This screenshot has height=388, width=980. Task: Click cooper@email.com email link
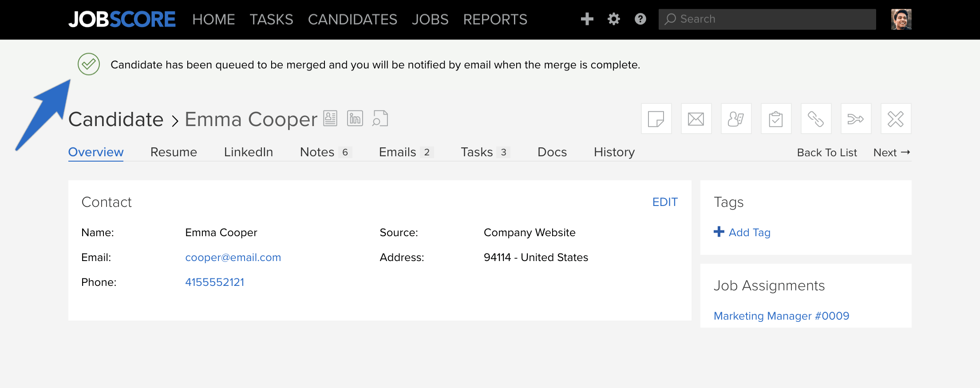coord(233,257)
